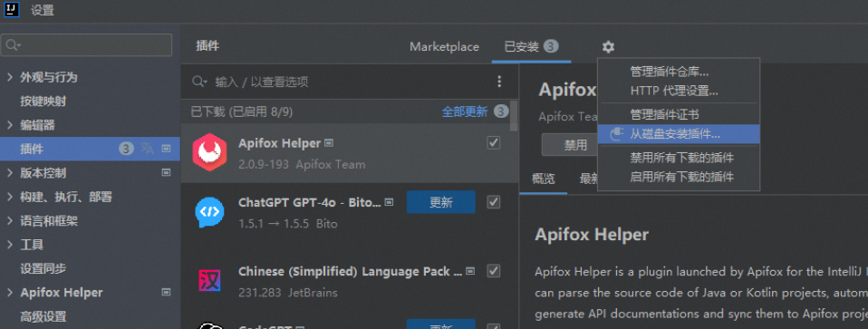
Task: Click Apifox Helper heading in description pane
Action: point(592,234)
